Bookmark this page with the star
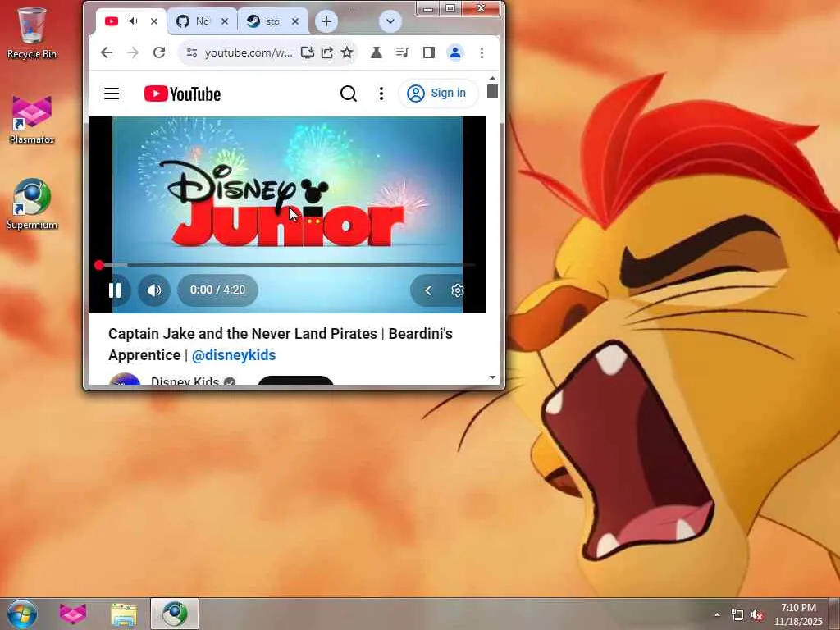This screenshot has width=840, height=630. (347, 52)
